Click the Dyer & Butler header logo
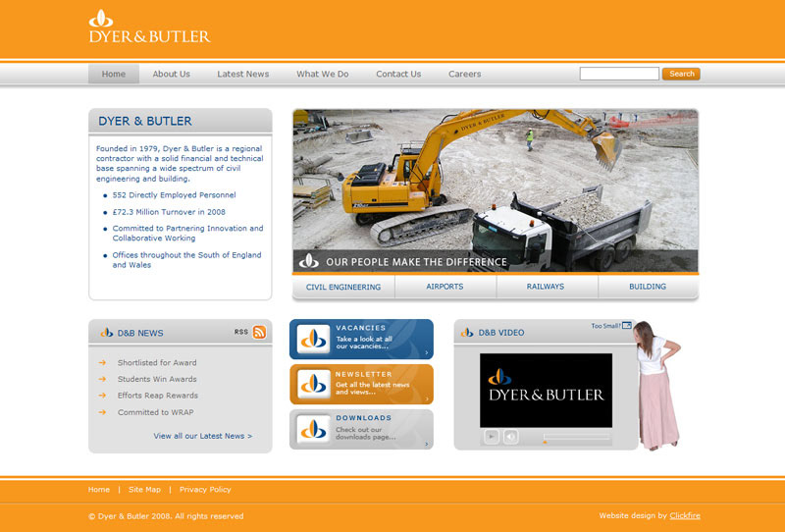 [x=150, y=27]
